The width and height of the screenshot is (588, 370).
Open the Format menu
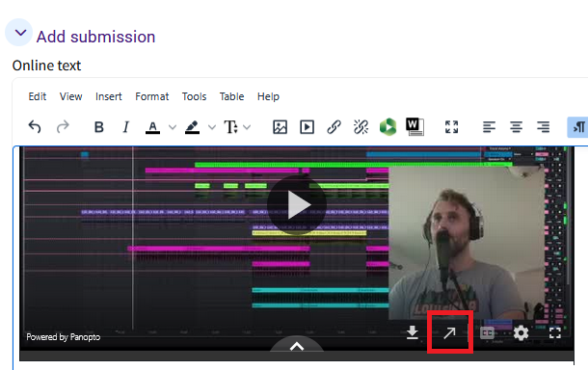[x=152, y=96]
